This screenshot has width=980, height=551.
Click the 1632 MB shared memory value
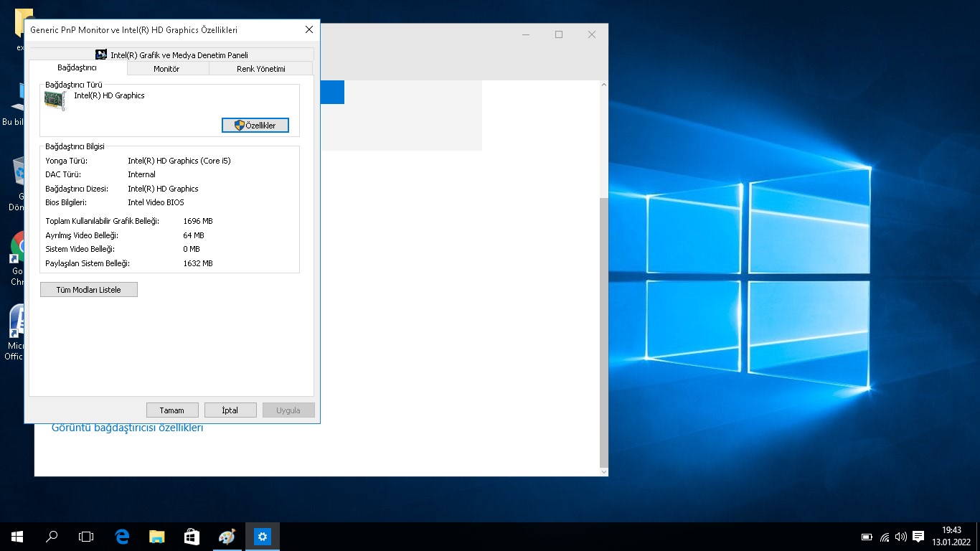[x=198, y=263]
